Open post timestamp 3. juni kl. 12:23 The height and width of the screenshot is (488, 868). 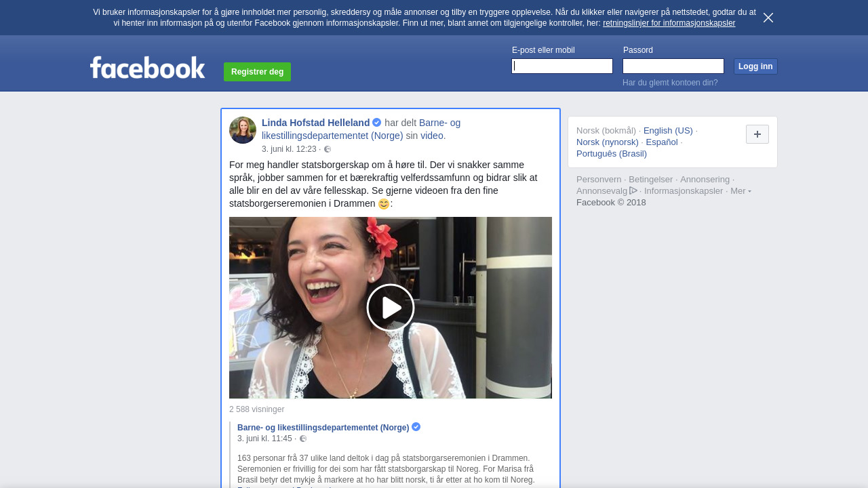[289, 149]
